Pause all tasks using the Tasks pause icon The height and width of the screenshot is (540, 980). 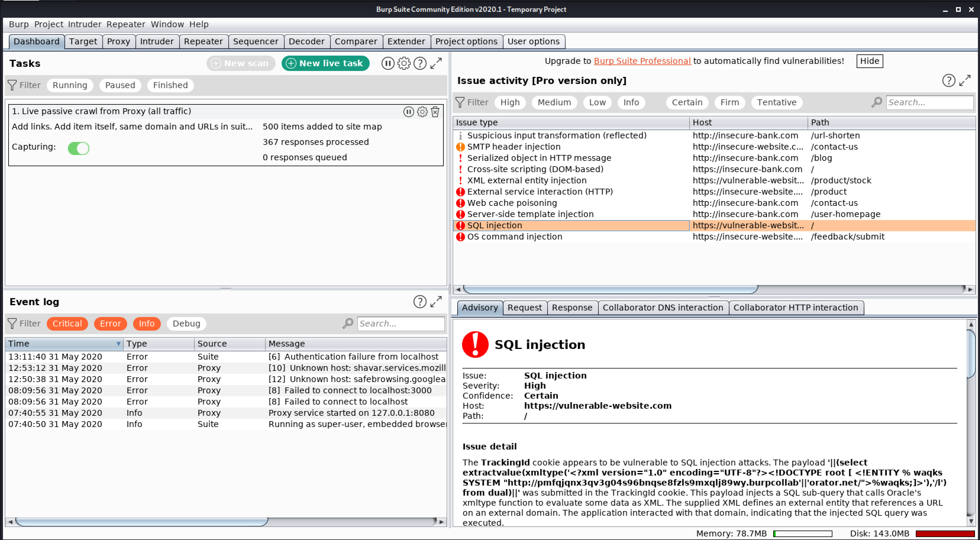[388, 63]
